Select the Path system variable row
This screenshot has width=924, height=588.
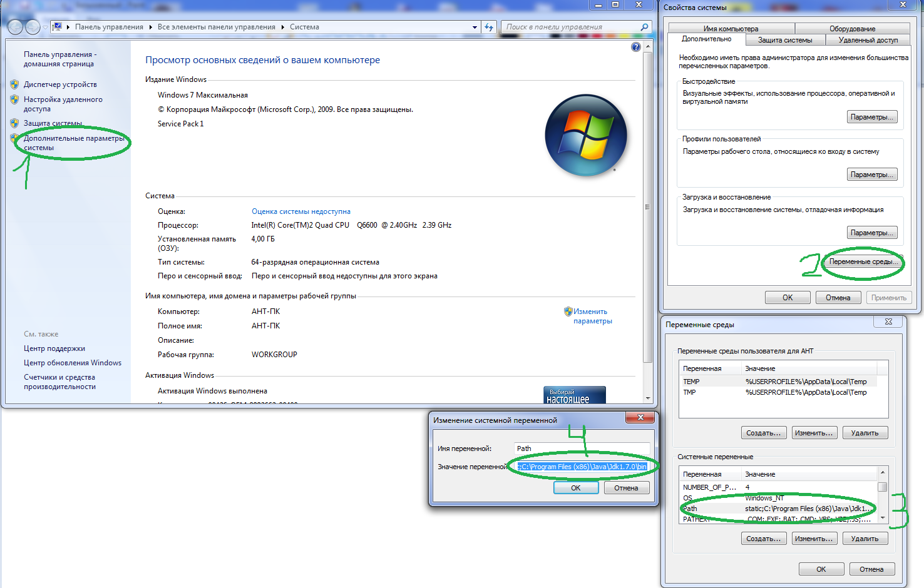click(778, 509)
